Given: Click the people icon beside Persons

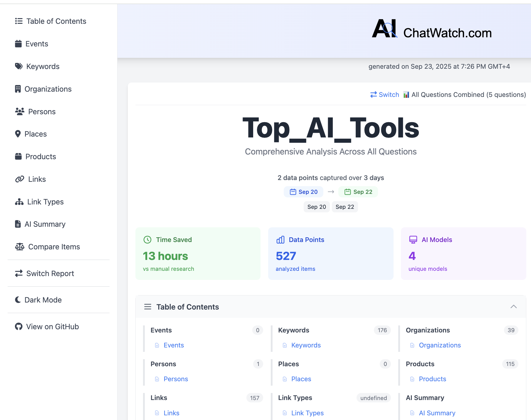Looking at the screenshot, I should 20,112.
